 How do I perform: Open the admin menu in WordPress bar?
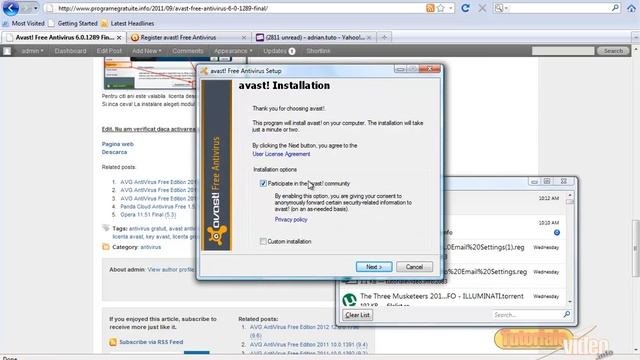32,51
